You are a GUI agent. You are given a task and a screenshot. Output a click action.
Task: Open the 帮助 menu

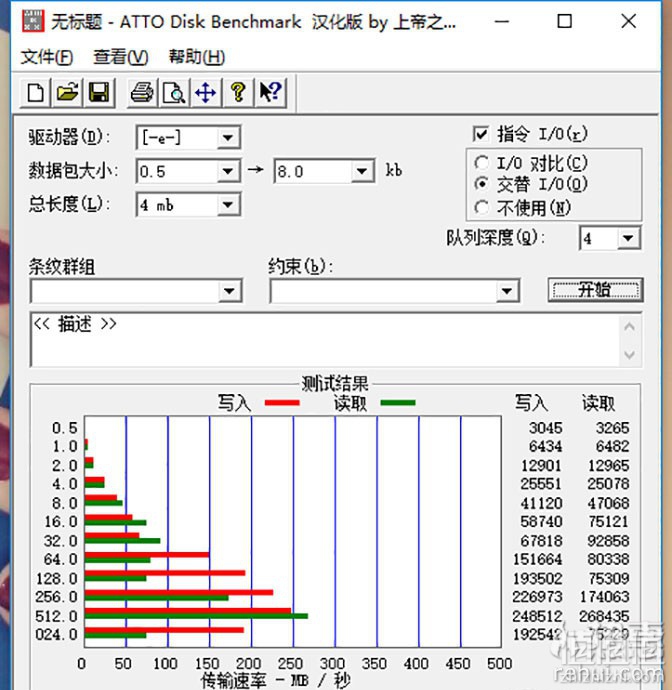click(197, 57)
